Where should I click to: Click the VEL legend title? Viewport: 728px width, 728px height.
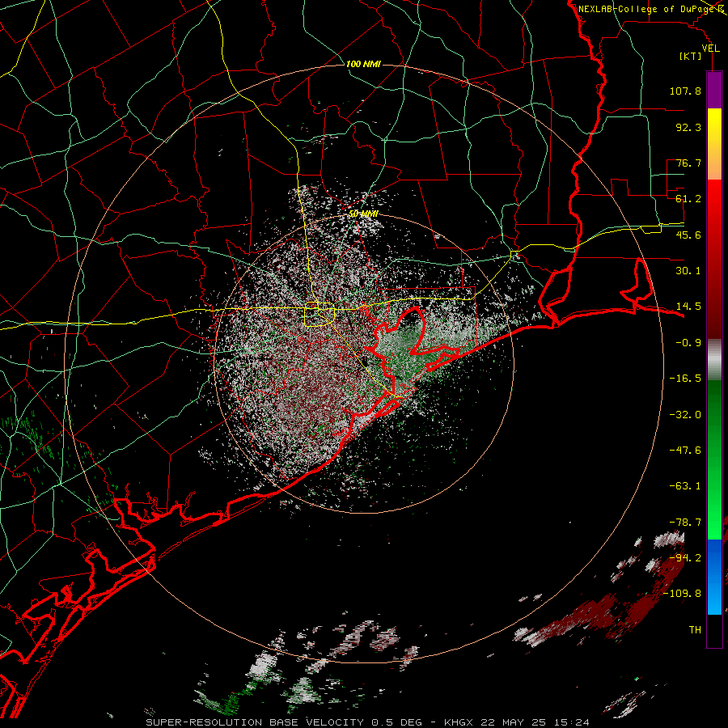[x=710, y=49]
